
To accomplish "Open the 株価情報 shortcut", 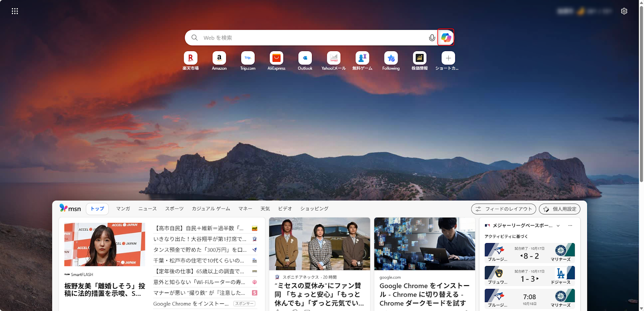I will pyautogui.click(x=419, y=58).
